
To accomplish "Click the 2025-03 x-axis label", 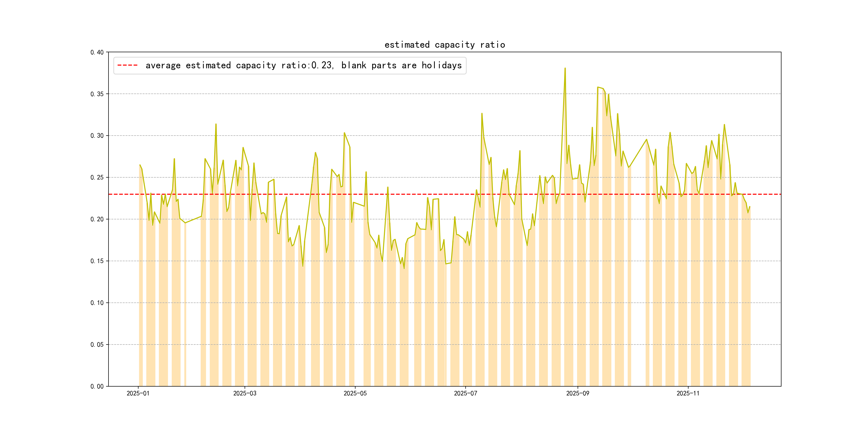I will click(245, 393).
